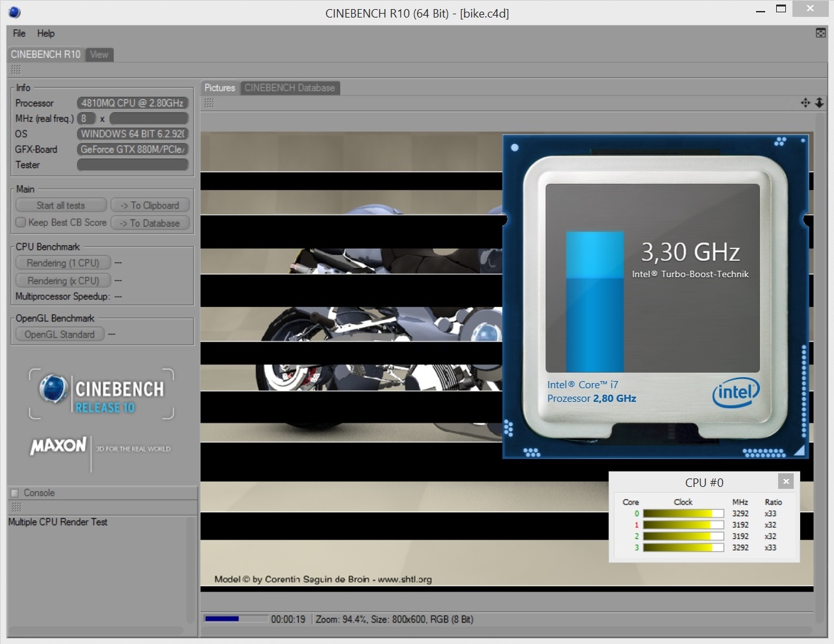The width and height of the screenshot is (834, 644).
Task: Run the OpenGL Standard benchmark
Action: 60,334
